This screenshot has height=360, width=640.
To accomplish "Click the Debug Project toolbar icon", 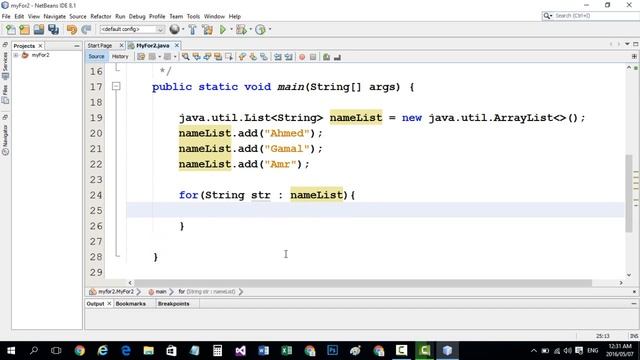I will coord(241,29).
